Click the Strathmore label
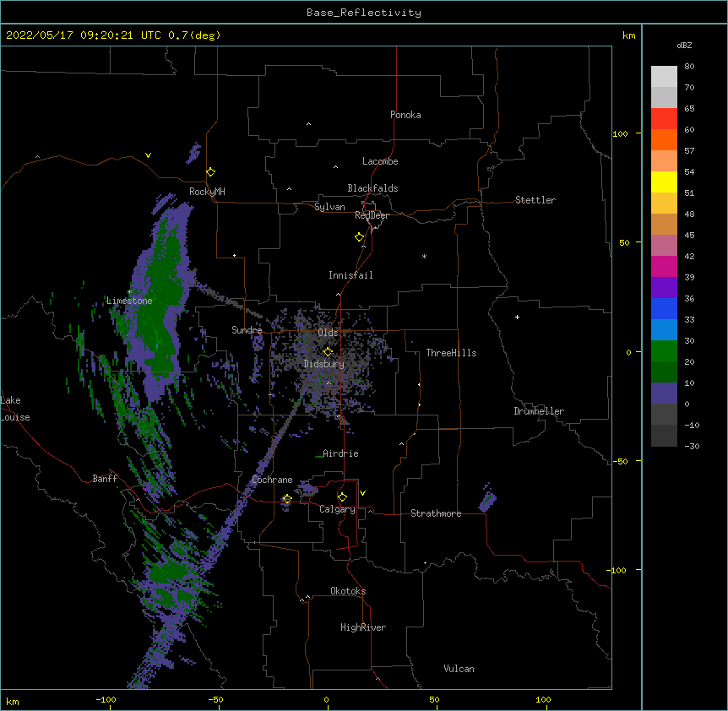Viewport: 728px width, 711px height. pyautogui.click(x=436, y=513)
